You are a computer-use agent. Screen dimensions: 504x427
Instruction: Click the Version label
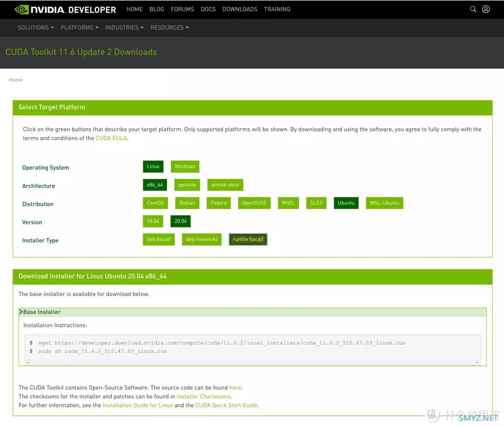pyautogui.click(x=32, y=222)
